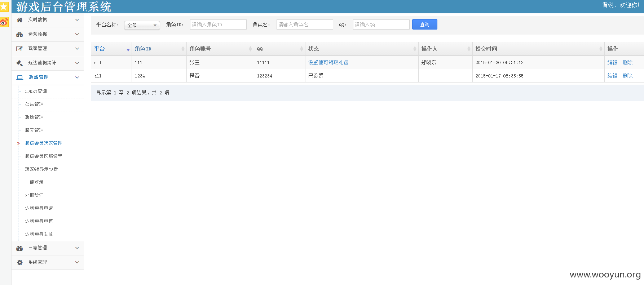Click 编辑 for role ID 1234
The width and height of the screenshot is (644, 285).
612,76
